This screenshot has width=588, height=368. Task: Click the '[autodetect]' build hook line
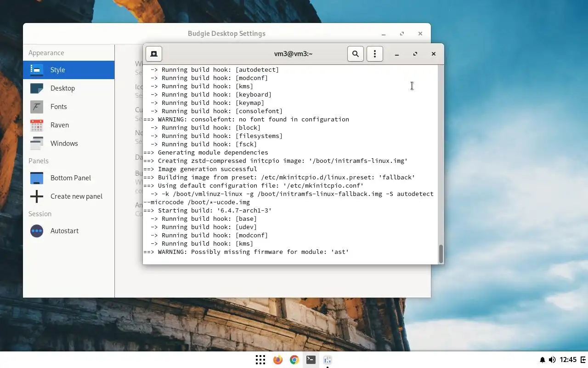215,70
